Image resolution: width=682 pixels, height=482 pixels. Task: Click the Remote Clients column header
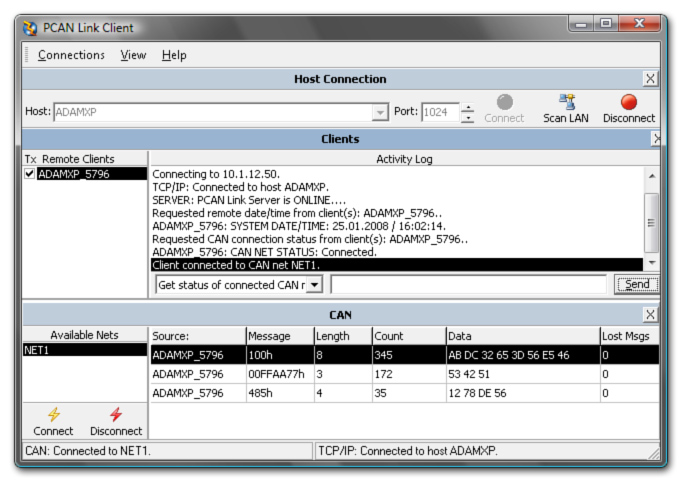click(x=78, y=159)
